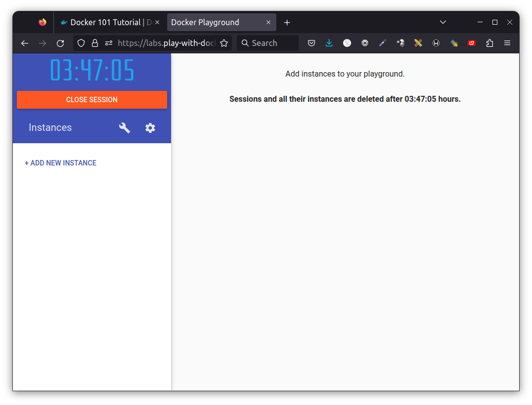
Task: Close the Docker 101 Tutorial tab
Action: [x=157, y=22]
